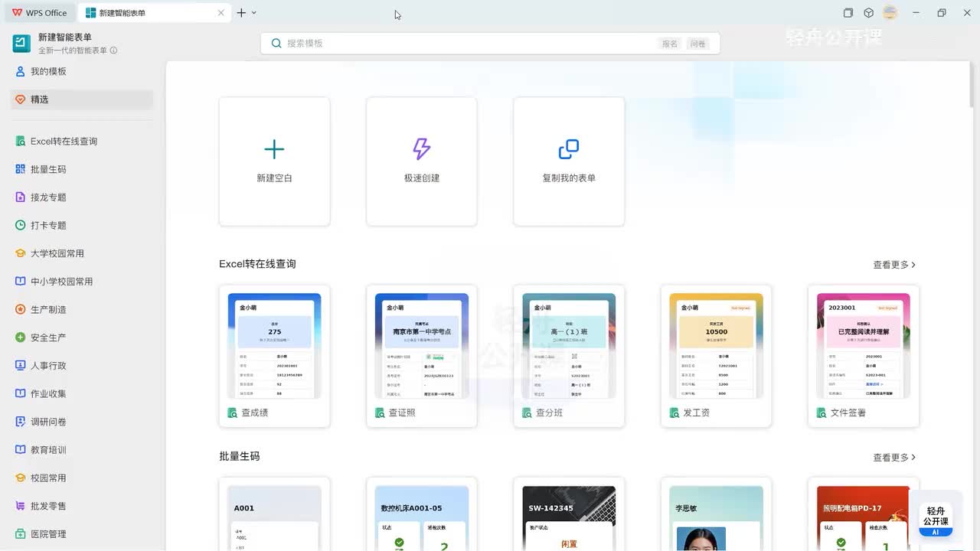Click the 安全生产 green icon
Screen dimensions: 980x551
point(21,337)
